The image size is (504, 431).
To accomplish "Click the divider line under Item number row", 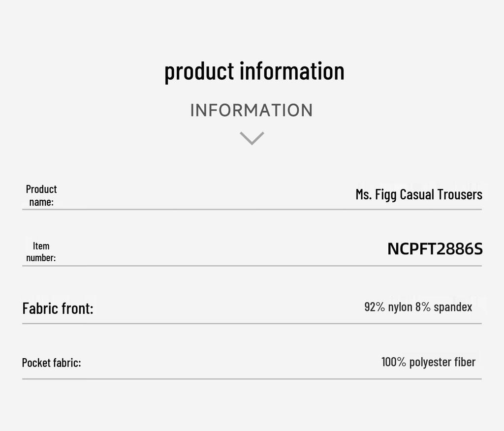I will click(x=252, y=266).
